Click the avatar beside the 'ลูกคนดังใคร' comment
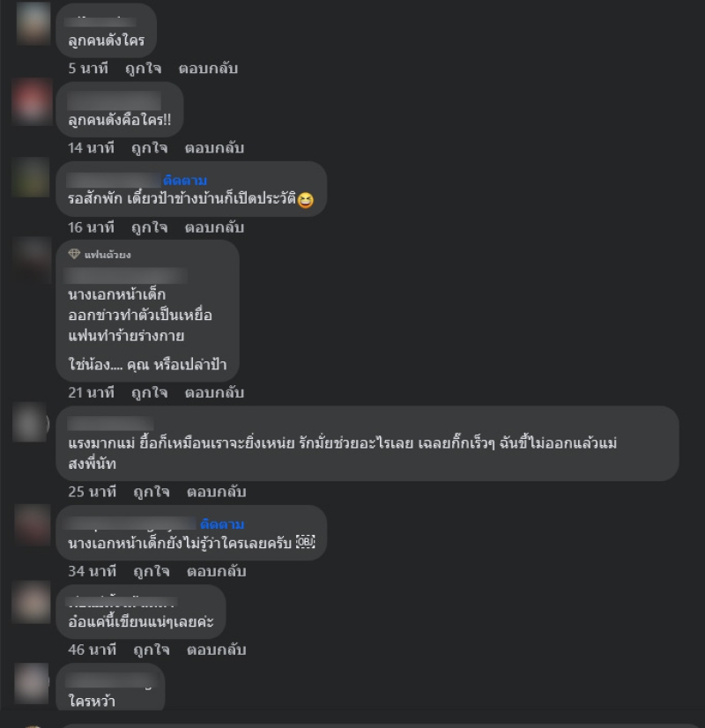The image size is (705, 728). pos(33,23)
